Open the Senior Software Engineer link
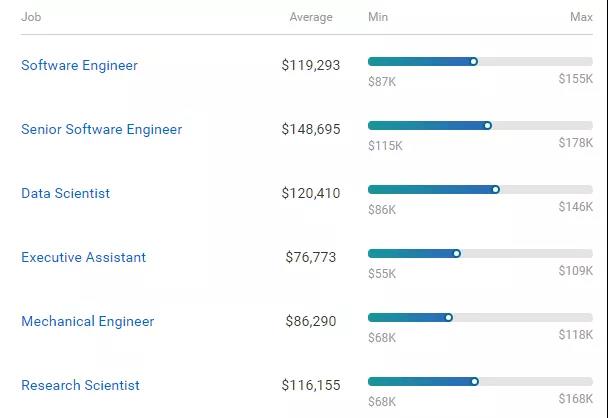Viewport: 608px width, 418px height. click(x=101, y=129)
